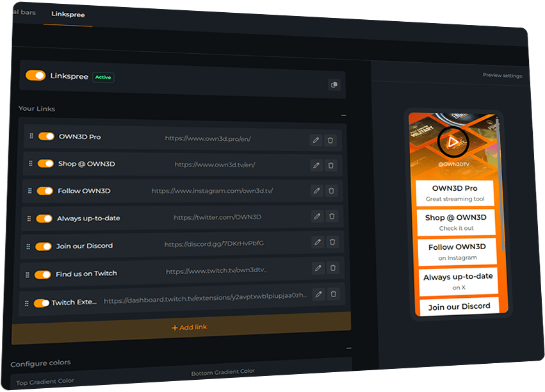Edit the Shop @ OWN3D link

(x=316, y=165)
